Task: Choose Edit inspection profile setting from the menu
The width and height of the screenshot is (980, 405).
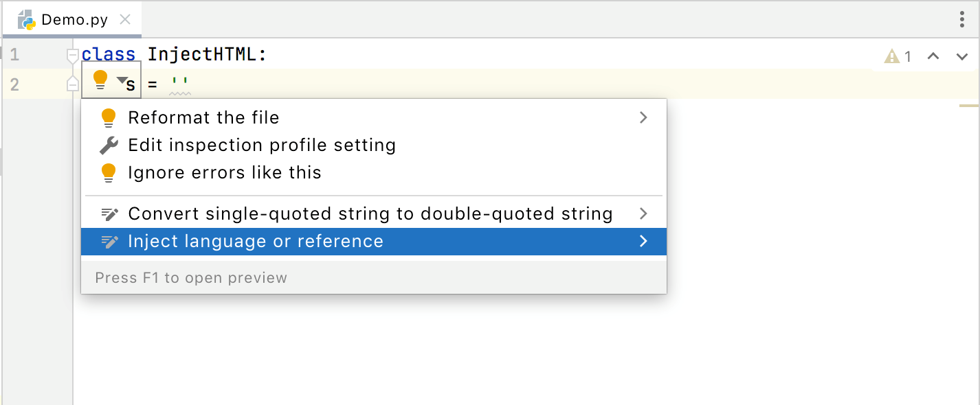Action: click(262, 145)
